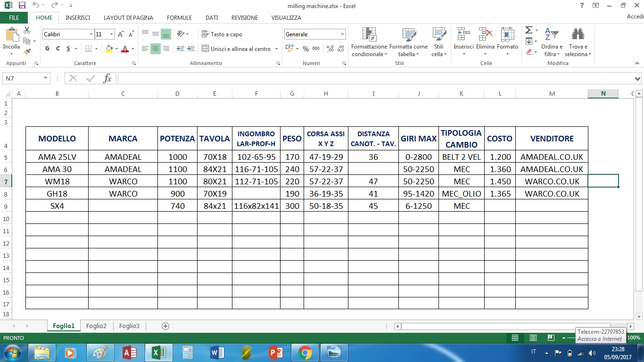
Task: Open the Foglio2 sheet tab
Action: point(97,326)
